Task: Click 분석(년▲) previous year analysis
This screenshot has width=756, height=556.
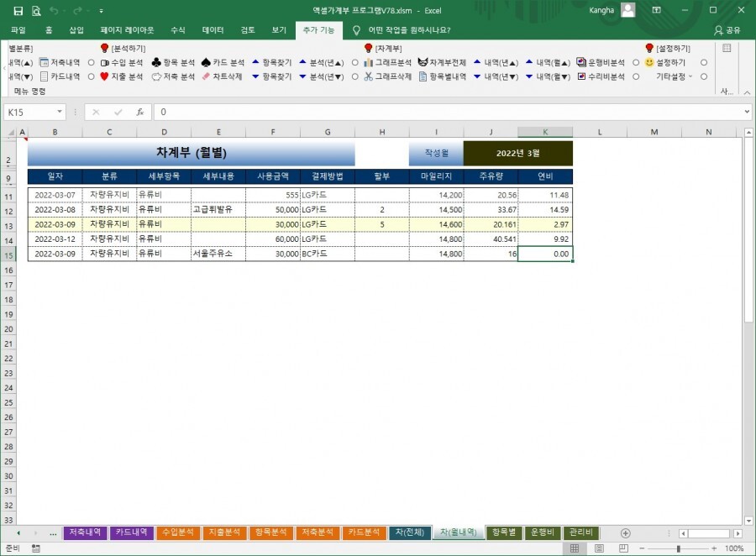Action: tap(322, 63)
